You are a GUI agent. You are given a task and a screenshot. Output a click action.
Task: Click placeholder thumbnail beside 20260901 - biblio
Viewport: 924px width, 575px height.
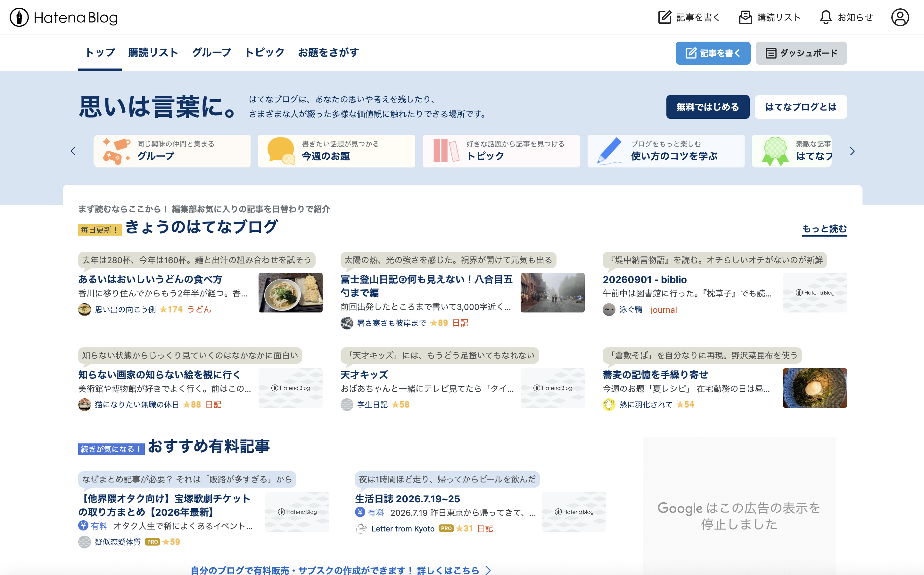pos(815,292)
